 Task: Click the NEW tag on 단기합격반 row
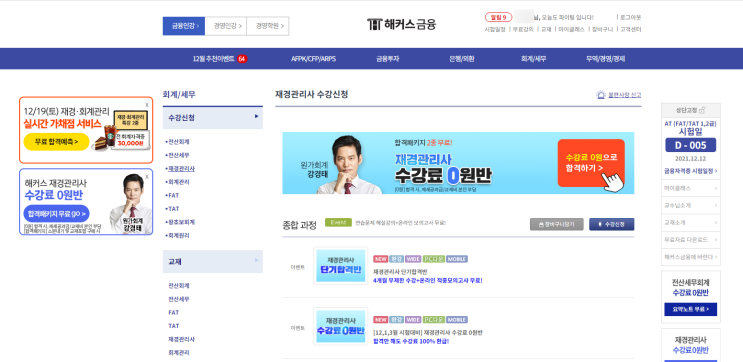(381, 259)
